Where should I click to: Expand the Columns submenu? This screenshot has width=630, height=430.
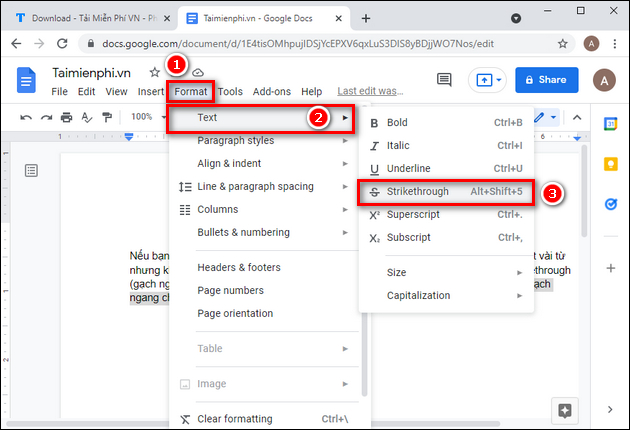pyautogui.click(x=264, y=209)
